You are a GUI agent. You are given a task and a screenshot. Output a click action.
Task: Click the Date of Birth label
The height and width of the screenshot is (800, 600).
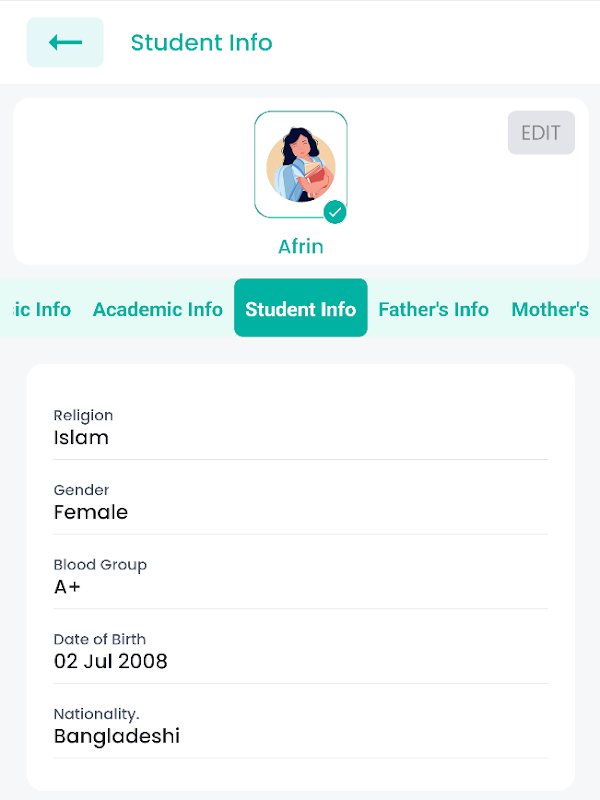click(x=100, y=639)
